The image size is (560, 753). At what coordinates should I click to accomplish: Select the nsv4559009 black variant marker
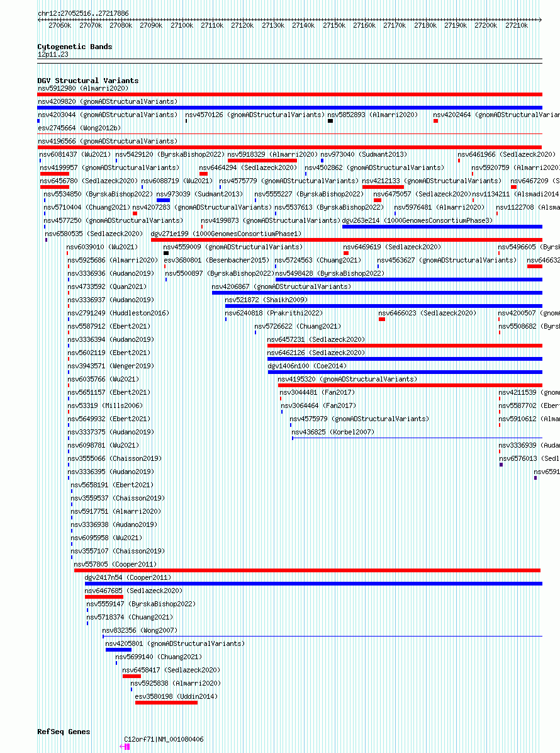point(166,253)
